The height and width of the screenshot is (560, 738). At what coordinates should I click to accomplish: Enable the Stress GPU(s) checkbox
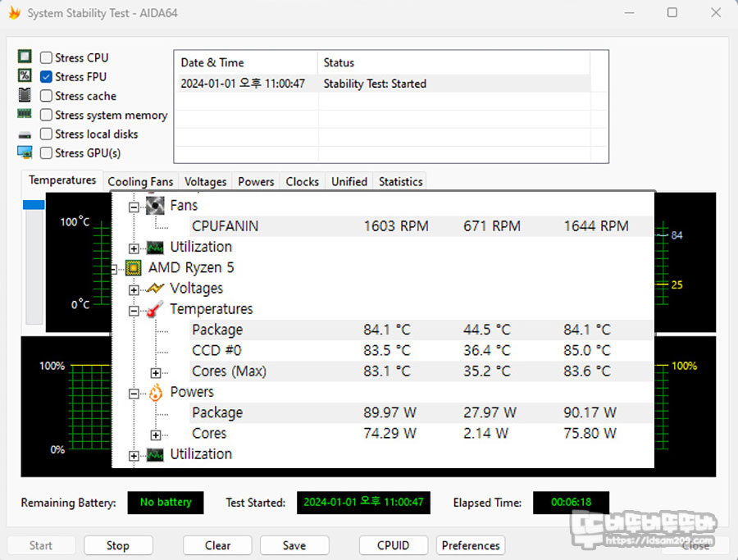click(46, 153)
